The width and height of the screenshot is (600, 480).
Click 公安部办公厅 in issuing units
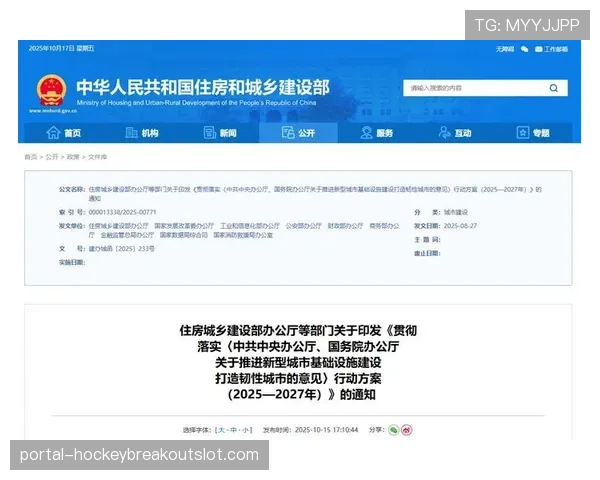pyautogui.click(x=303, y=226)
